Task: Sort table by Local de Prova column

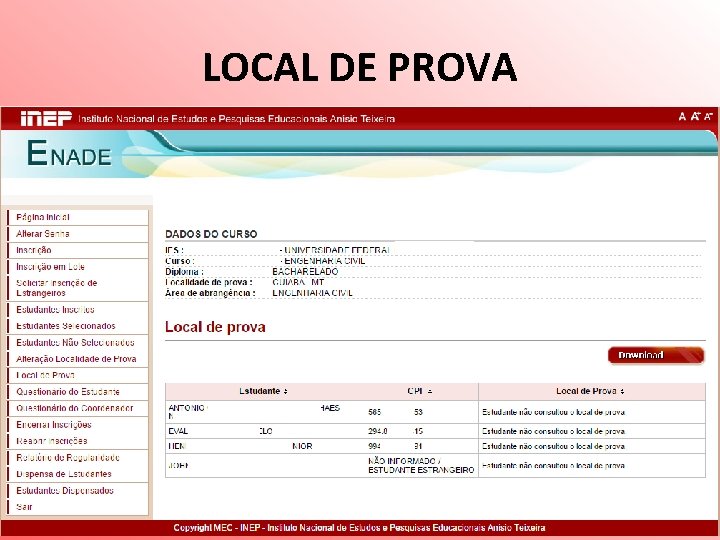Action: [622, 392]
